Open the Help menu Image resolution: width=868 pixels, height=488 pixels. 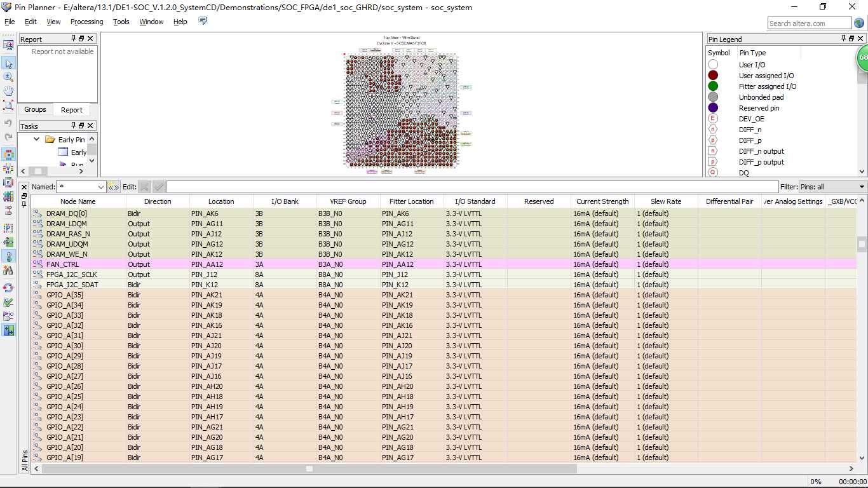click(x=180, y=22)
